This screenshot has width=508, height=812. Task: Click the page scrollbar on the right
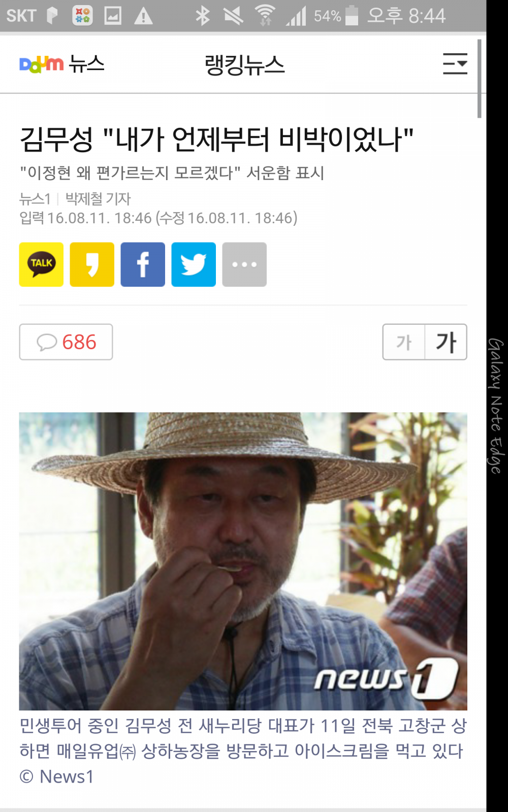click(x=480, y=79)
